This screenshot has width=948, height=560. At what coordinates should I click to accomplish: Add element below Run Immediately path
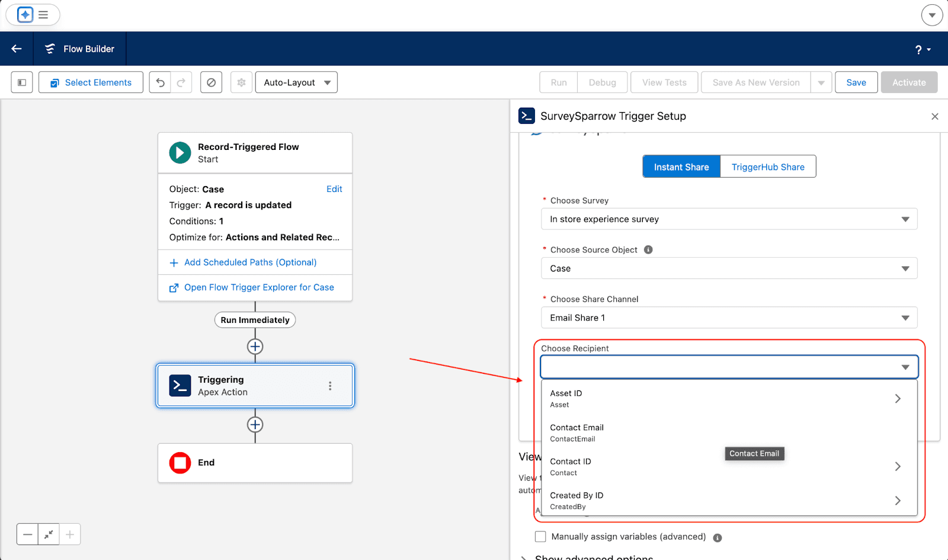(255, 347)
